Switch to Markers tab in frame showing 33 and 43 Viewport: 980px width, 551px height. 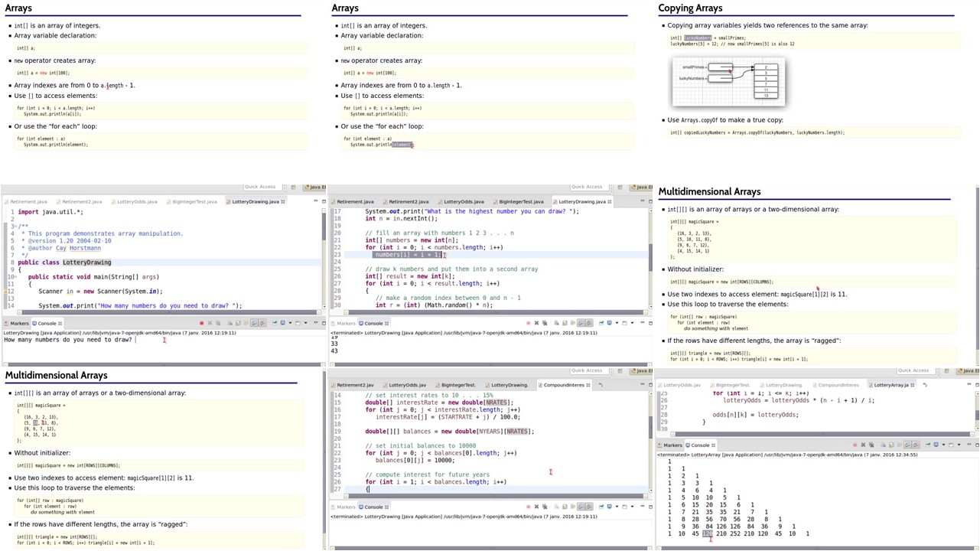(343, 323)
